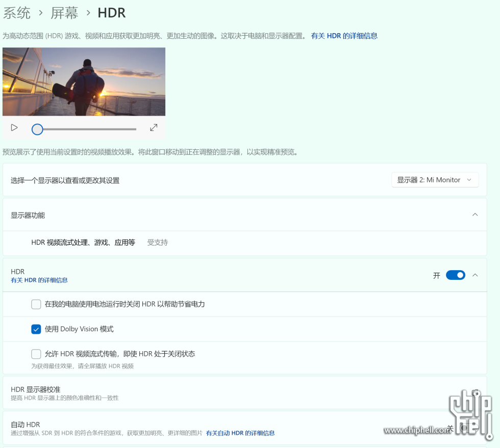The width and height of the screenshot is (500, 448).
Task: Open external link icon for HDR 显示器校准
Action: click(475, 392)
